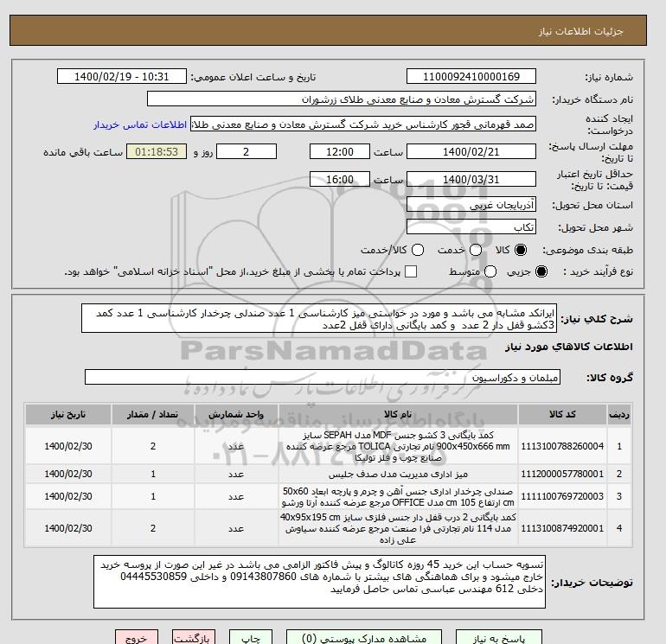This screenshot has height=644, width=666.
Task: Click the remaining days field showing 2
Action: [x=247, y=151]
